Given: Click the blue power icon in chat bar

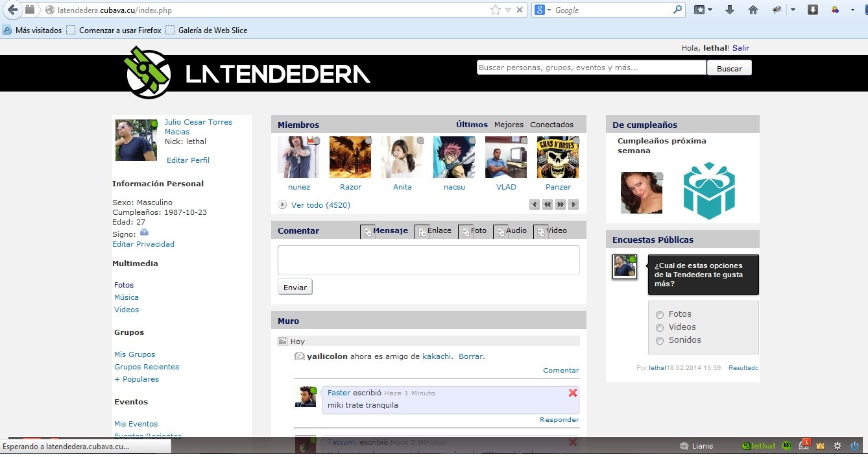Looking at the screenshot, I should tap(855, 446).
